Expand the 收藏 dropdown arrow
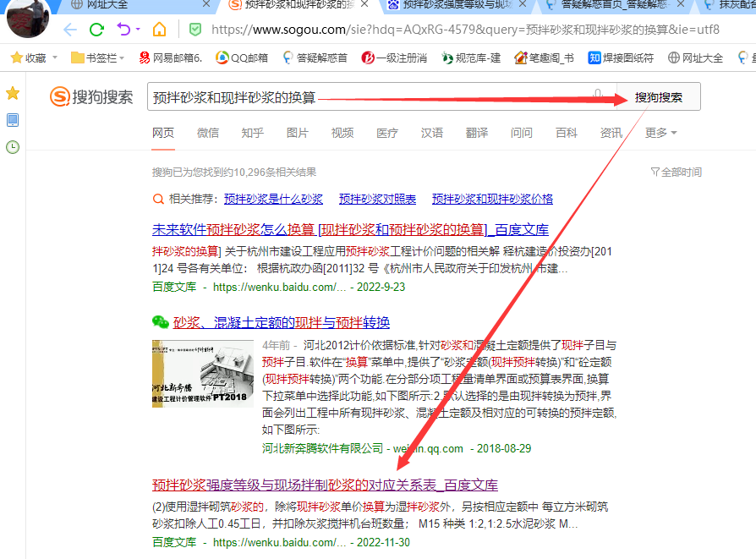756x559 pixels. tap(55, 58)
